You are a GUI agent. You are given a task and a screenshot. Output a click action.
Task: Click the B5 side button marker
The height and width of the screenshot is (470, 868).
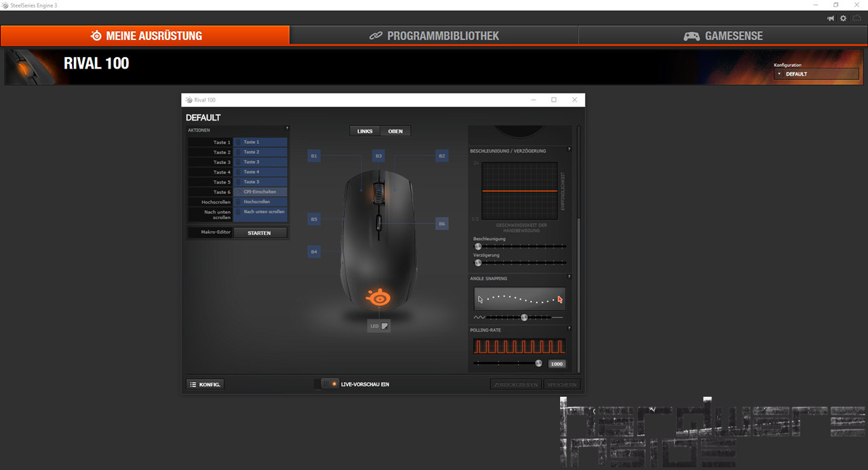pyautogui.click(x=314, y=219)
